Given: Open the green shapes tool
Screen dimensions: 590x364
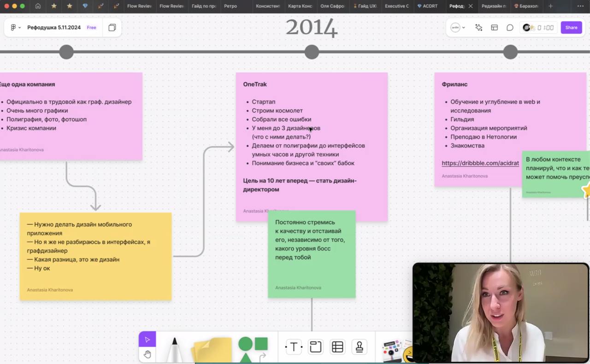Looking at the screenshot, I should tap(253, 348).
